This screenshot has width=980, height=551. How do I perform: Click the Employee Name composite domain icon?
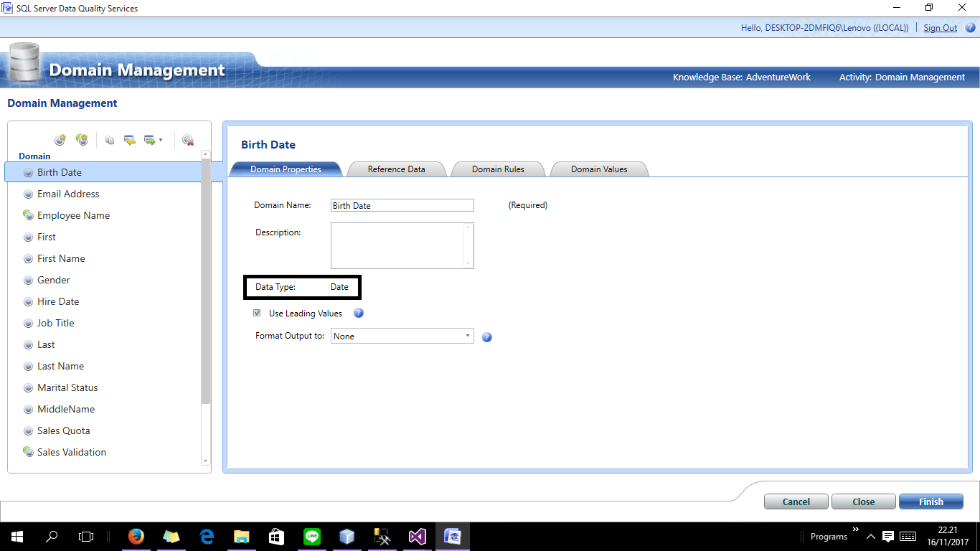28,215
